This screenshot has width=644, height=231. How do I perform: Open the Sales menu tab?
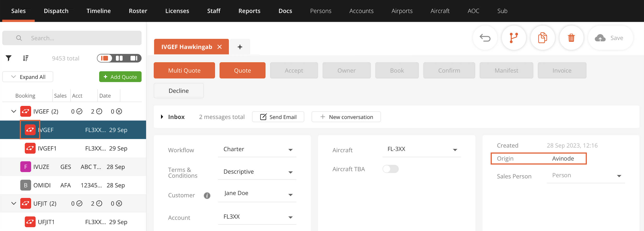tap(18, 11)
